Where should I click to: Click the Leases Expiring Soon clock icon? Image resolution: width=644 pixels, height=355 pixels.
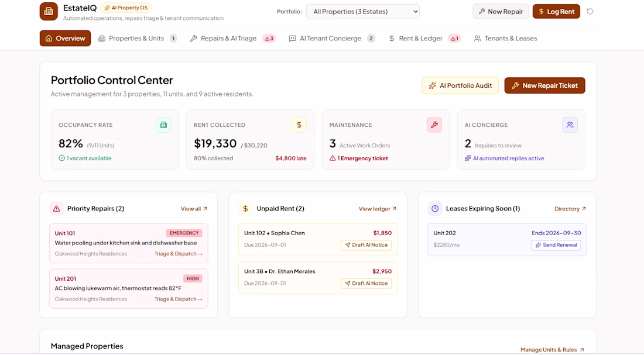(x=435, y=209)
